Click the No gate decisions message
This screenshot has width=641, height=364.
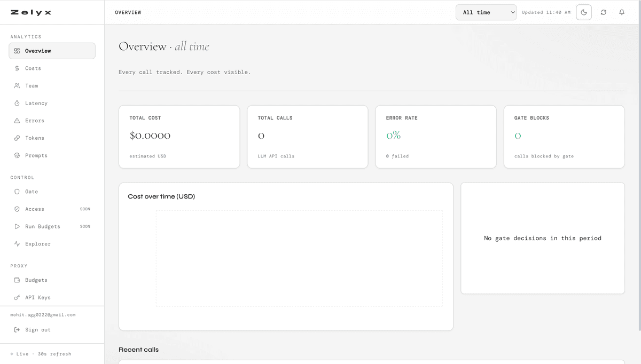coord(543,239)
